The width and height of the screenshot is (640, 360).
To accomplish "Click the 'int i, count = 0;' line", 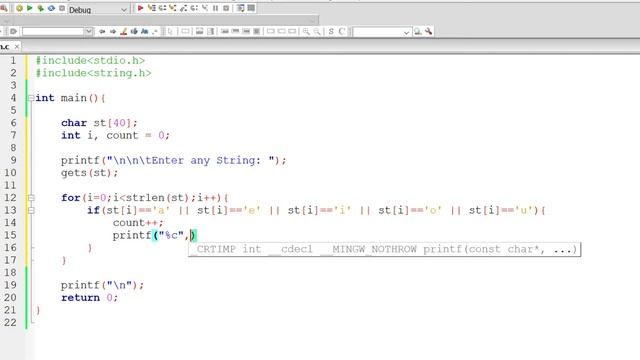I will tap(115, 136).
